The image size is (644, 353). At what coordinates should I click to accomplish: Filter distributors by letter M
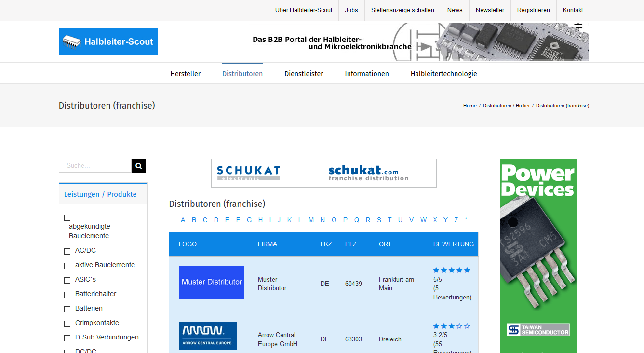point(311,220)
